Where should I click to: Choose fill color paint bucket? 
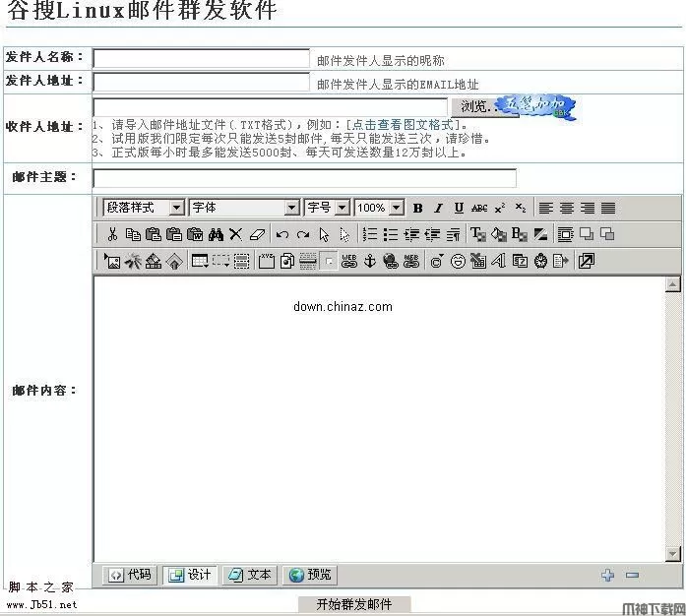(499, 235)
